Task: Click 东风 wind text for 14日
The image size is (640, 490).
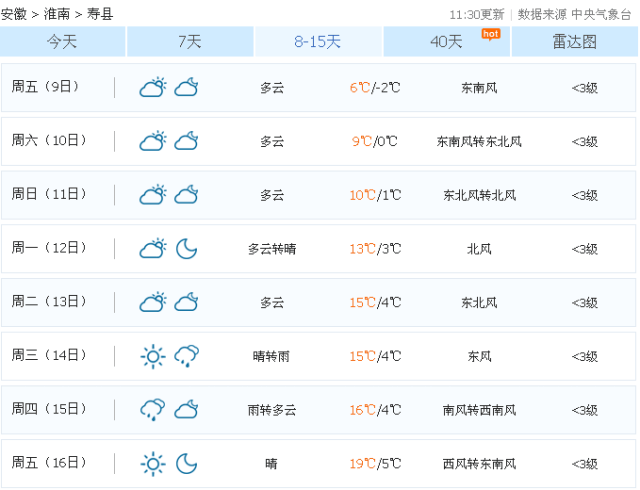Action: pos(479,356)
